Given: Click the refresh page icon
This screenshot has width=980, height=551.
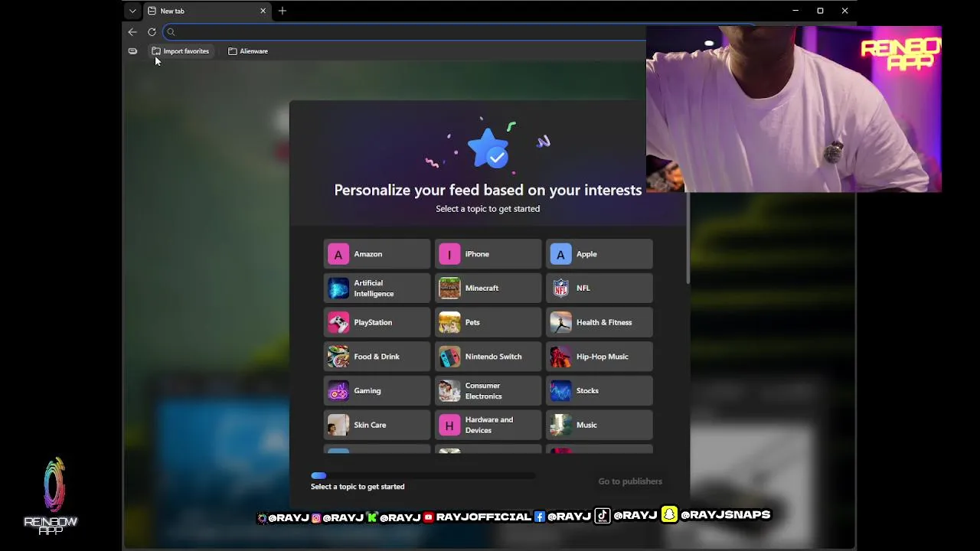Looking at the screenshot, I should point(152,32).
